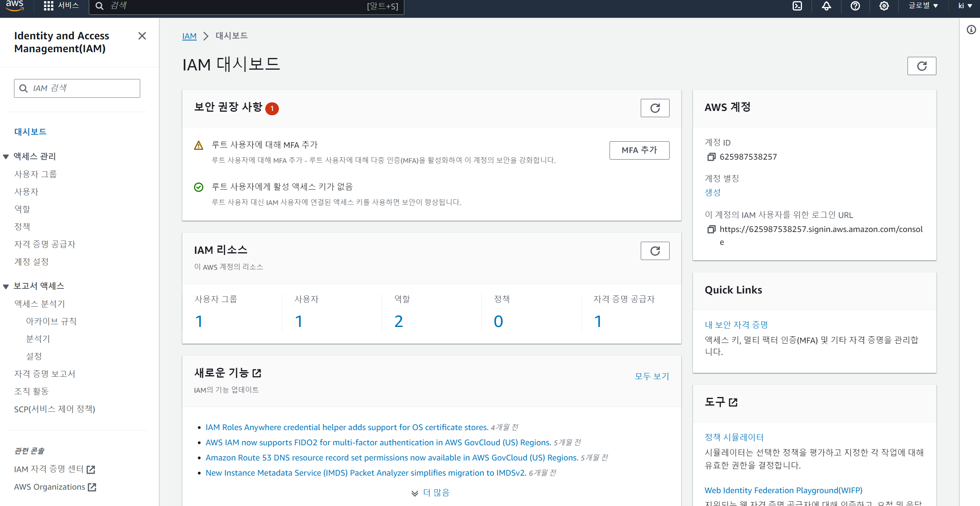Open 사용자 in the sidebar
Screen dimensions: 980x506
(x=26, y=192)
